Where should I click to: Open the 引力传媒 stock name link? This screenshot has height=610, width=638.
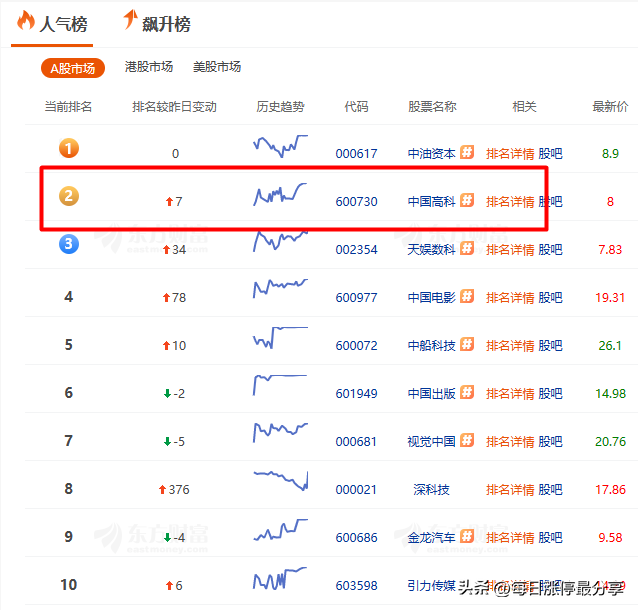coord(432,585)
